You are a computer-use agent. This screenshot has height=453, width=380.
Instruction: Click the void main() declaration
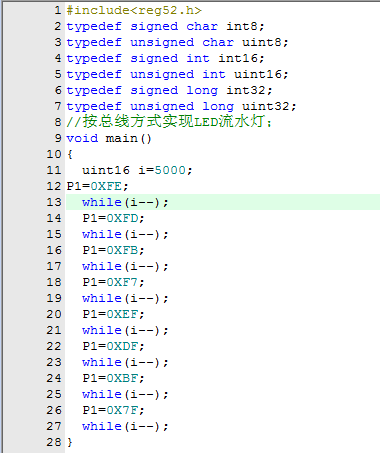pyautogui.click(x=109, y=138)
